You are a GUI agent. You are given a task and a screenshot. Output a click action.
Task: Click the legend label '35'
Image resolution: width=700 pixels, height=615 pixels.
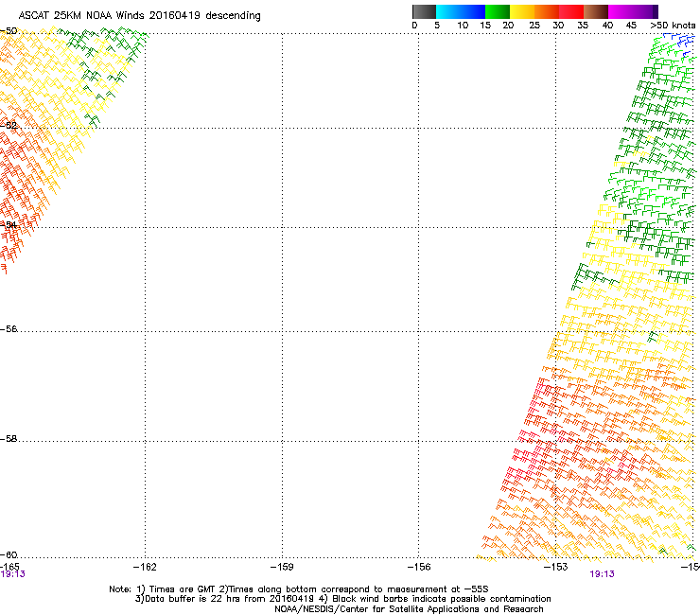[583, 26]
